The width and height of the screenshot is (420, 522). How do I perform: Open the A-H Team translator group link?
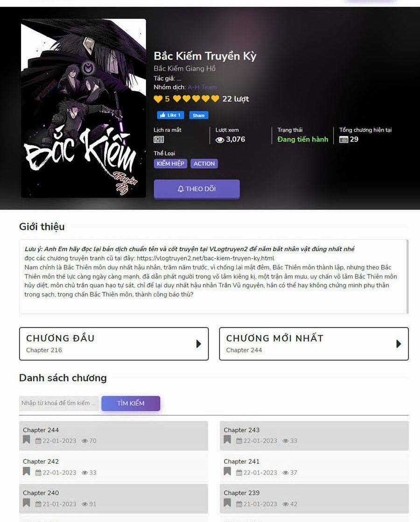pyautogui.click(x=202, y=87)
